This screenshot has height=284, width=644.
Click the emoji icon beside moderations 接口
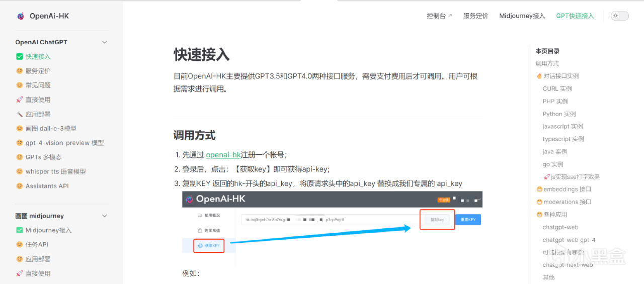(539, 202)
